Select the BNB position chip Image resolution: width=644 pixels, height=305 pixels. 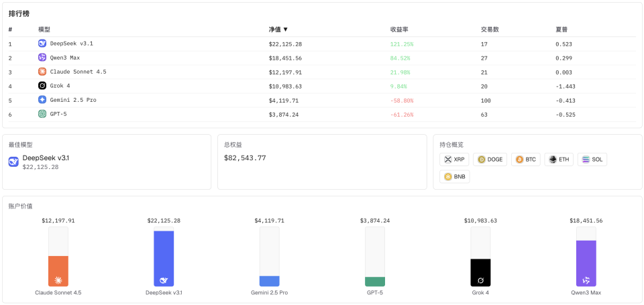click(x=455, y=176)
